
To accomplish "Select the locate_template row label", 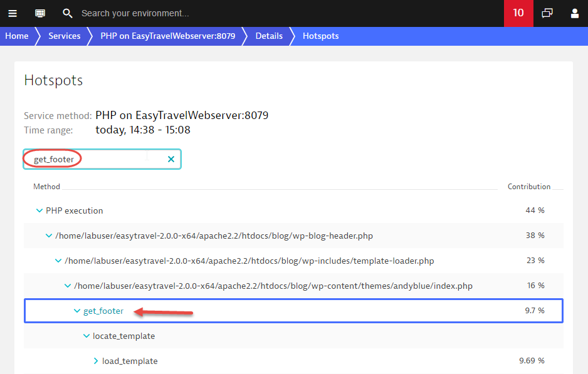I will [x=123, y=336].
